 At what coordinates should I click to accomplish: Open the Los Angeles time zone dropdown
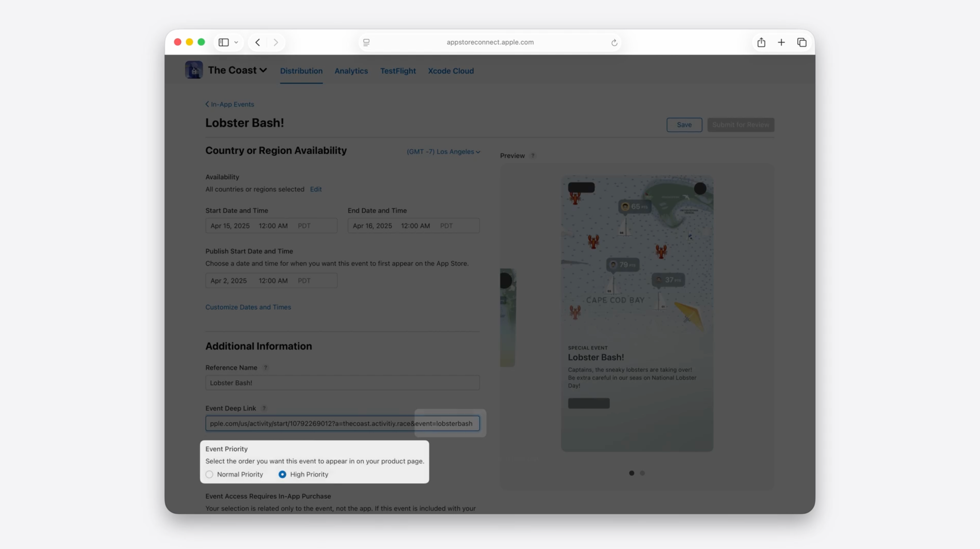pyautogui.click(x=443, y=152)
